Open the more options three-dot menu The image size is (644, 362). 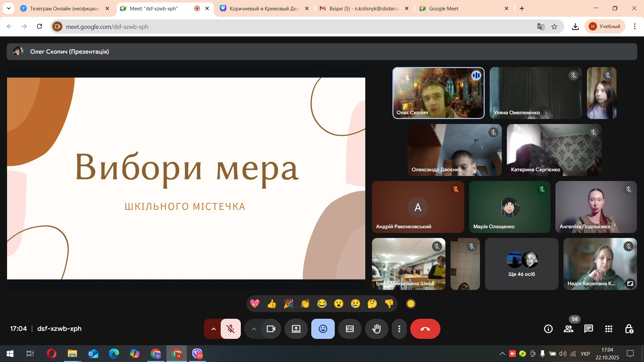399,329
